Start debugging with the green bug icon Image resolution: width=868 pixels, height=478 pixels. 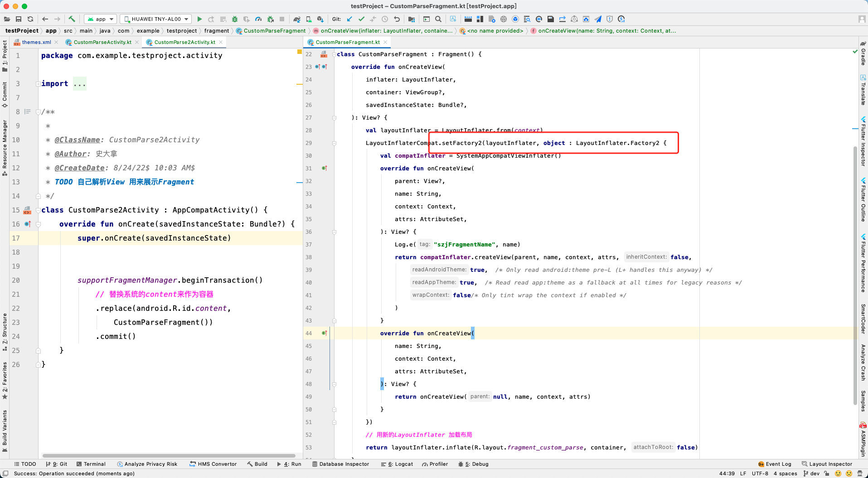click(x=235, y=19)
